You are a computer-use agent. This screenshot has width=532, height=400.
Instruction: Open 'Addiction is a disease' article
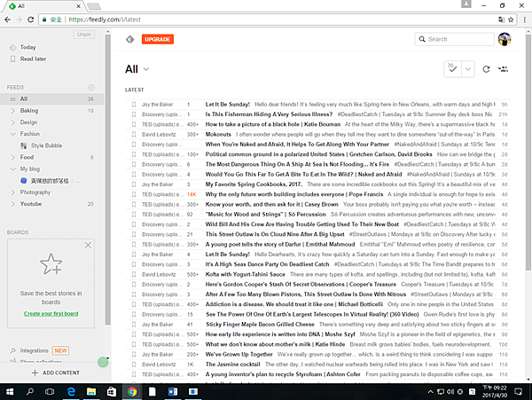[x=293, y=304]
